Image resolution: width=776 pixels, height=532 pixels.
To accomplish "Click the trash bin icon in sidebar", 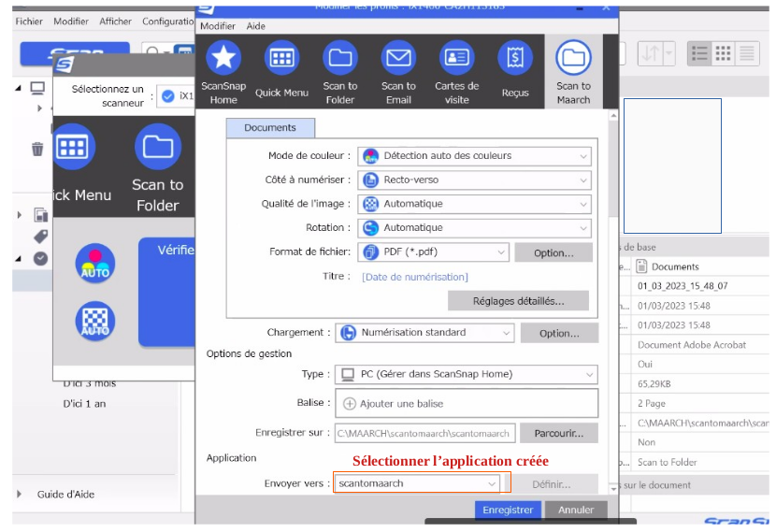I will pyautogui.click(x=37, y=149).
